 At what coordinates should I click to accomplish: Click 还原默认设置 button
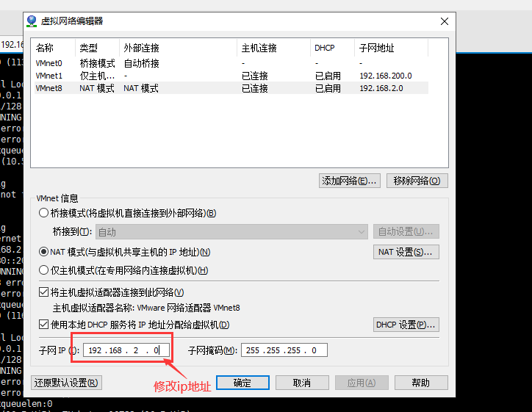[66, 383]
